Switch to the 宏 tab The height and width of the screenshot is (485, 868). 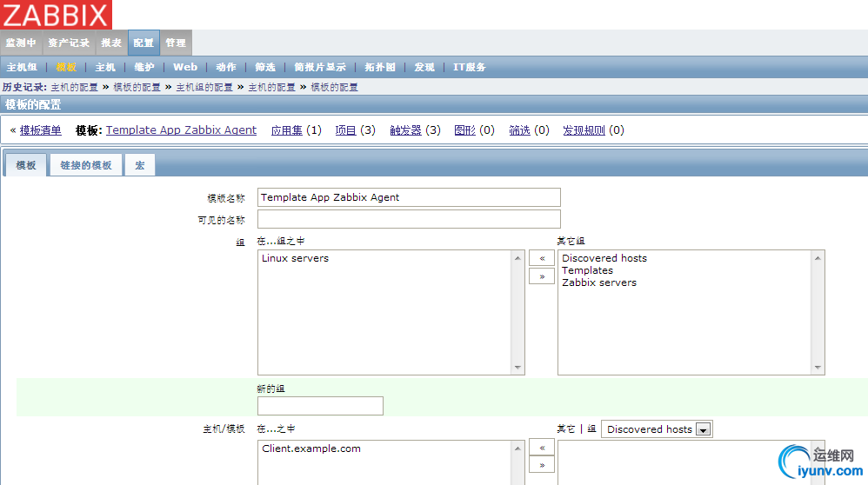point(140,165)
